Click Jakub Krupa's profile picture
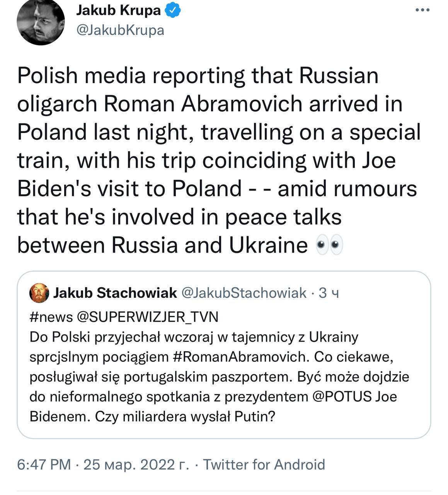The height and width of the screenshot is (495, 448). click(40, 21)
